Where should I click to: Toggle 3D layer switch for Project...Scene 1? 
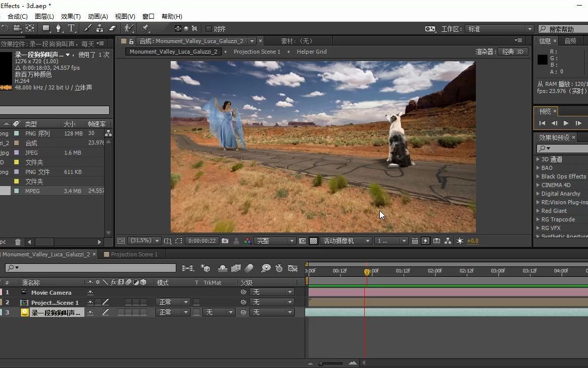(143, 302)
